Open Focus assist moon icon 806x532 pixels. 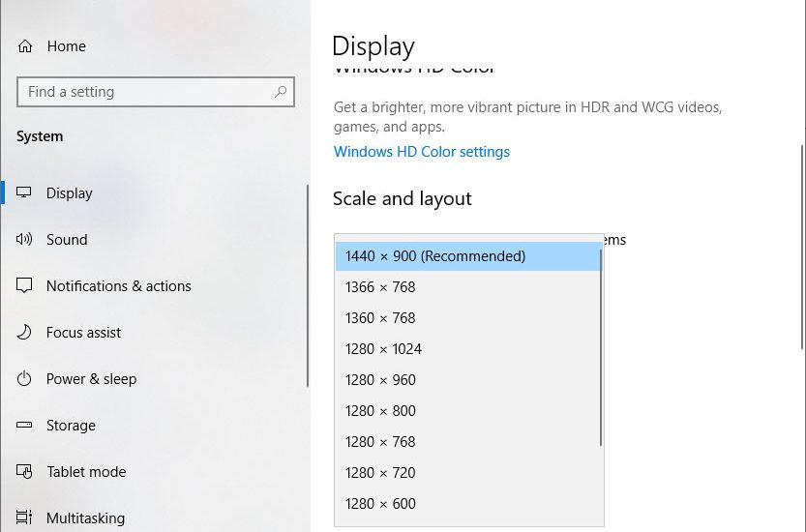coord(23,332)
